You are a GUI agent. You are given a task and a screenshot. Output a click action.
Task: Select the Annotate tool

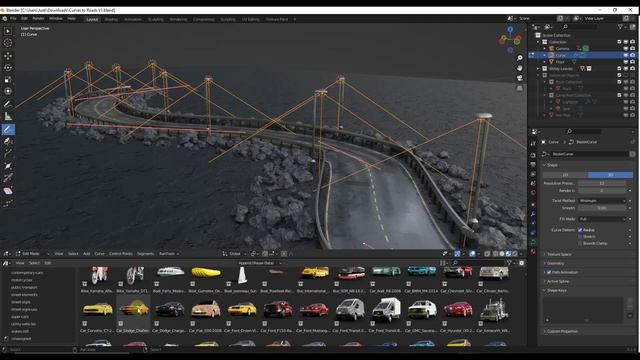click(x=8, y=104)
